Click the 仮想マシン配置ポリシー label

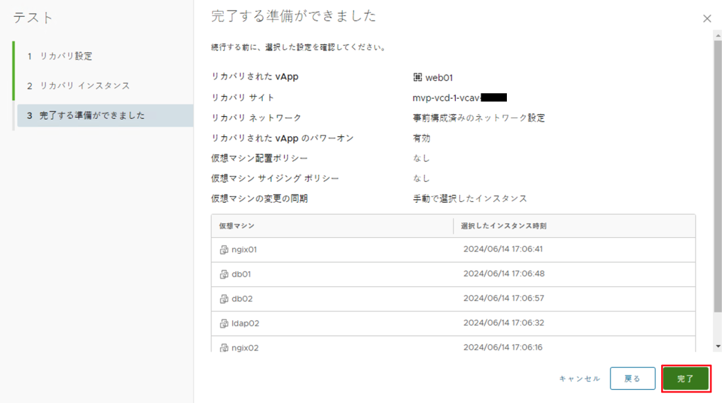(259, 158)
